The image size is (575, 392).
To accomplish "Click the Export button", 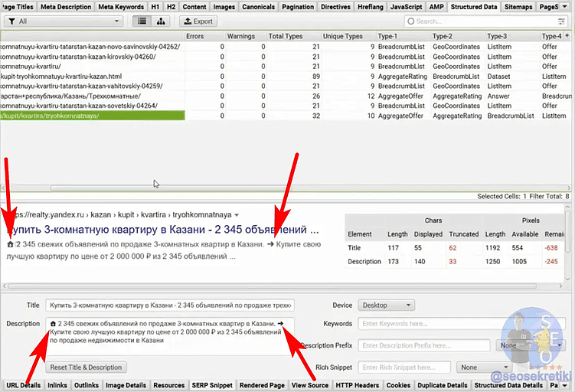I will [x=198, y=21].
